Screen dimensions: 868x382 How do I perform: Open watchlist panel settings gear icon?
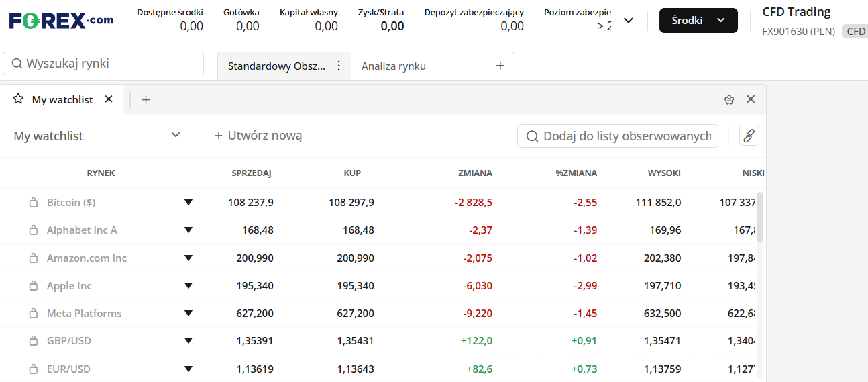pos(729,99)
